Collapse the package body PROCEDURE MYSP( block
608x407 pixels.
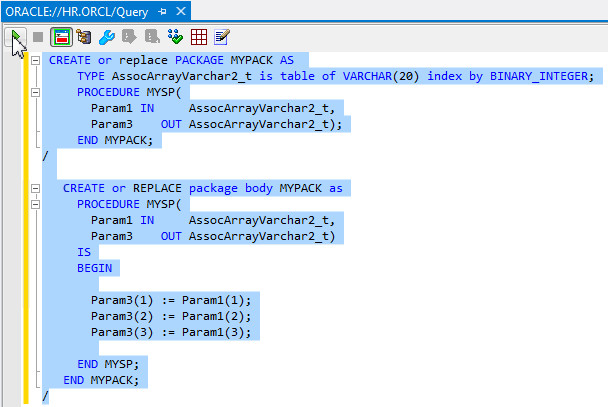point(35,204)
